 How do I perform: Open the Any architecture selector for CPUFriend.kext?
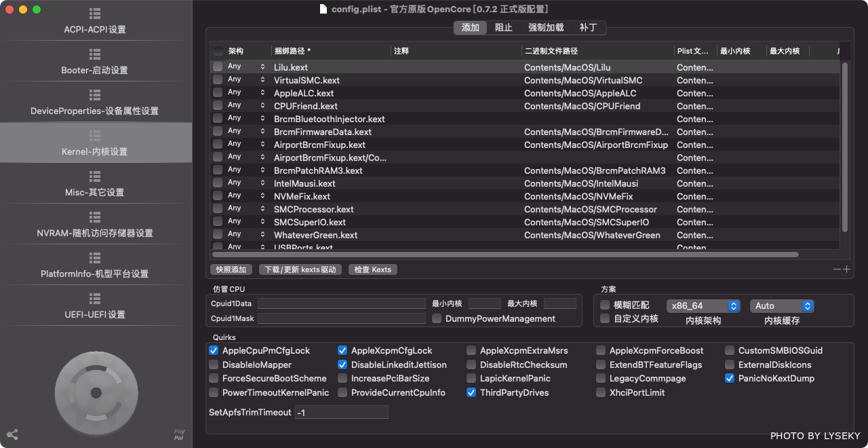click(x=247, y=105)
